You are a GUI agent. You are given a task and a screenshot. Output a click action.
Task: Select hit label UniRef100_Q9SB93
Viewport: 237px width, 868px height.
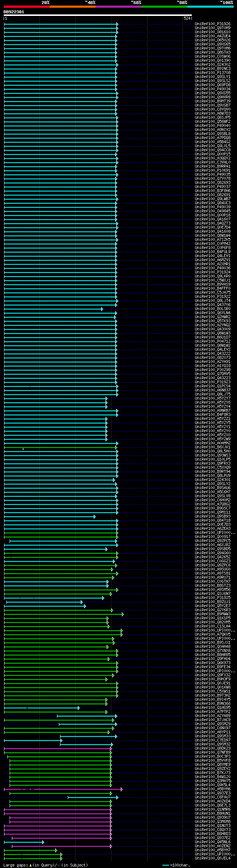pos(213,517)
